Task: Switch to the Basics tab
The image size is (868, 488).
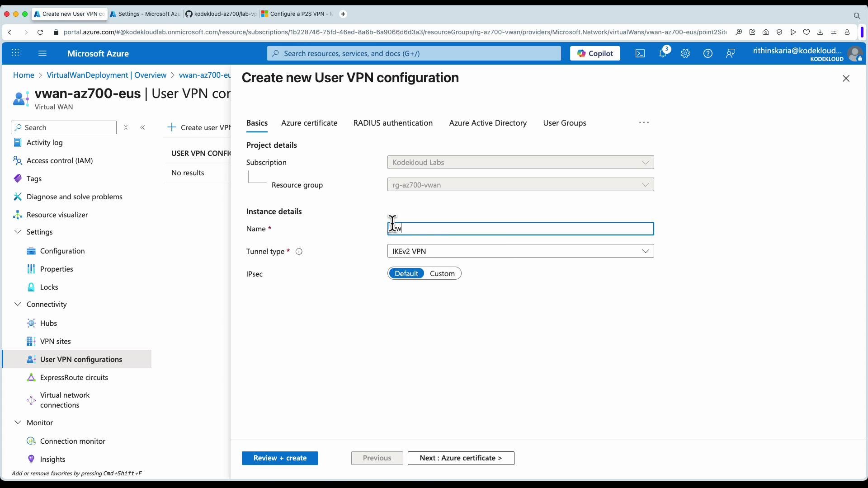Action: [257, 123]
